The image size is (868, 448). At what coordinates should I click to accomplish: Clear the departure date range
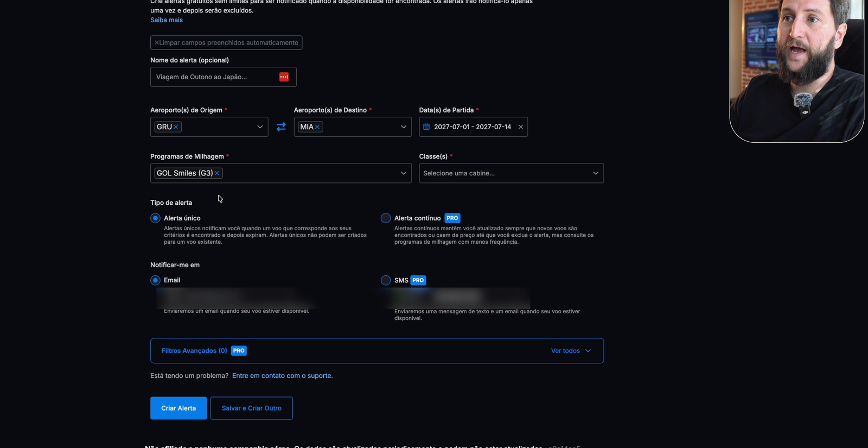click(521, 127)
